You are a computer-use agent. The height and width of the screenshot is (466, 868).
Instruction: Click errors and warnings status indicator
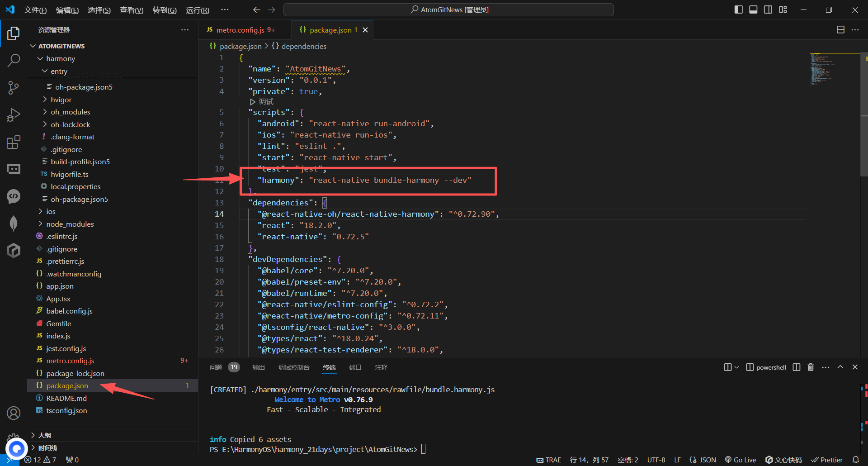tap(41, 460)
